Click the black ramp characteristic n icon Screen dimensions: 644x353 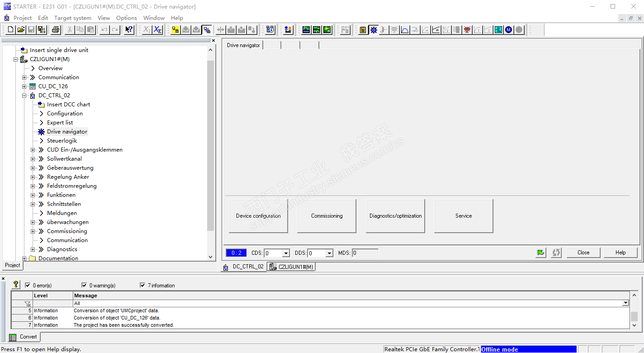(436, 30)
